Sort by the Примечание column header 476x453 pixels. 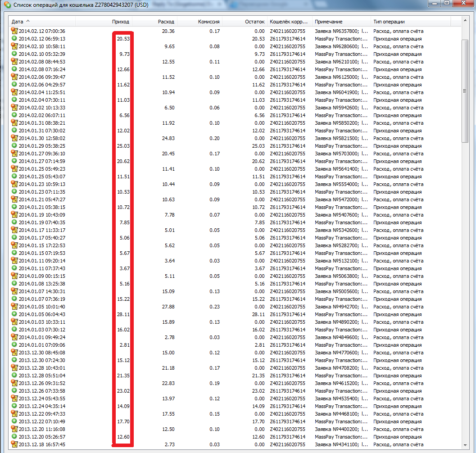tap(341, 22)
